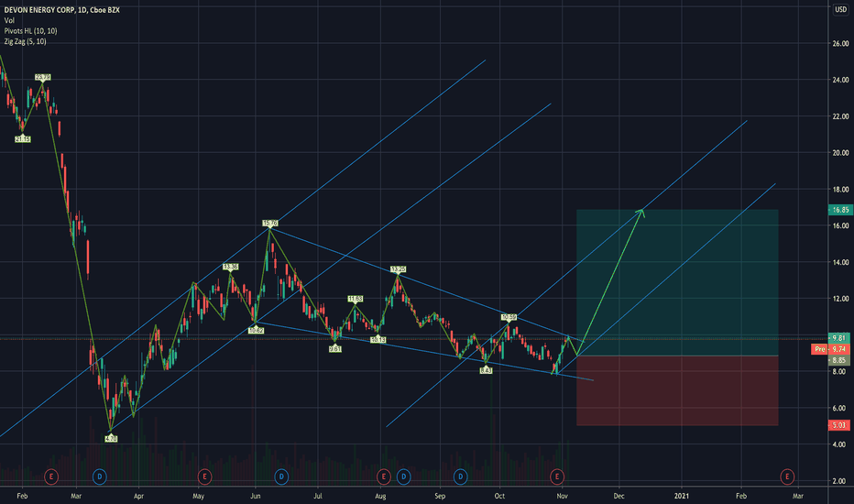854x504 pixels.
Task: Select the 10.62 pivot low label
Action: coord(256,331)
